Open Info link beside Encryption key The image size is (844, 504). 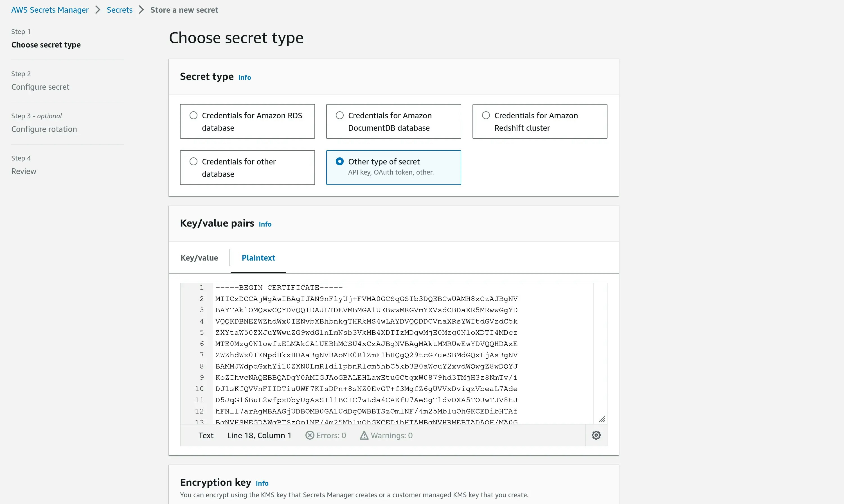tap(262, 483)
